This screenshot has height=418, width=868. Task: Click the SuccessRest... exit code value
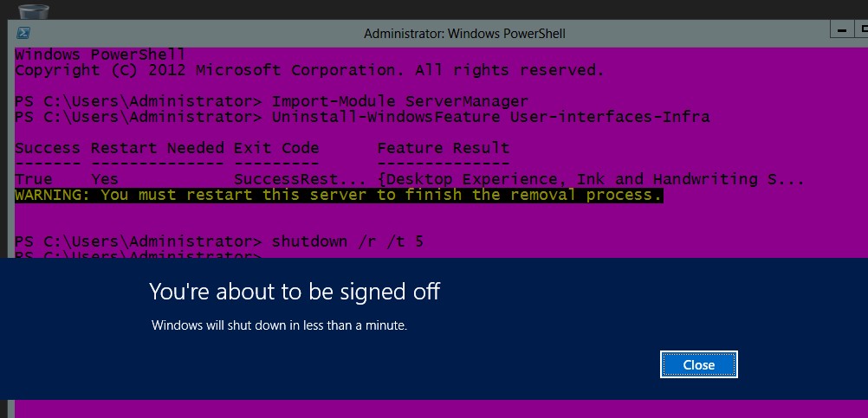point(300,180)
